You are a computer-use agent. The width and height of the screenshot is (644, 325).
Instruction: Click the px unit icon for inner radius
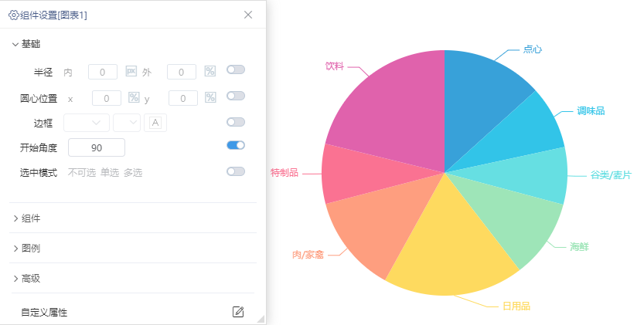click(x=131, y=71)
